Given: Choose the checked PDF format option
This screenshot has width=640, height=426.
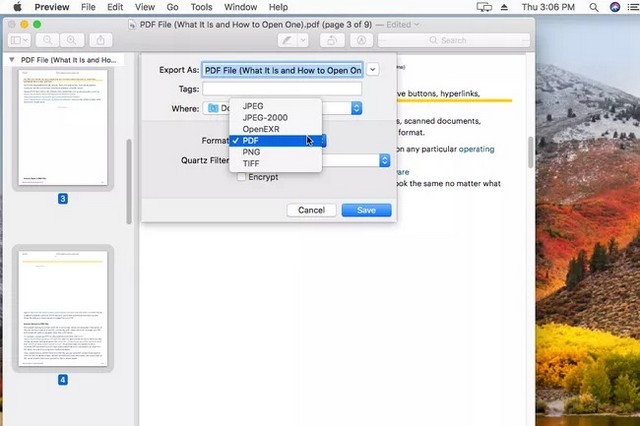Looking at the screenshot, I should click(276, 140).
